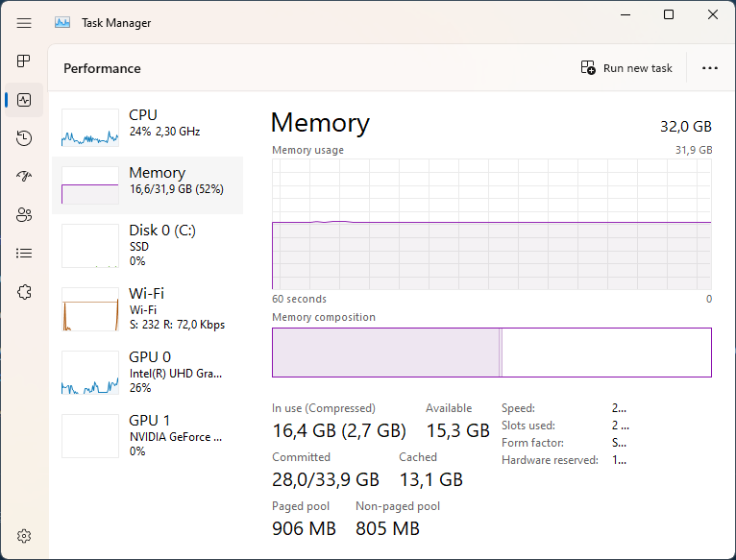Click the Speed label
This screenshot has width=736, height=560.
[518, 408]
